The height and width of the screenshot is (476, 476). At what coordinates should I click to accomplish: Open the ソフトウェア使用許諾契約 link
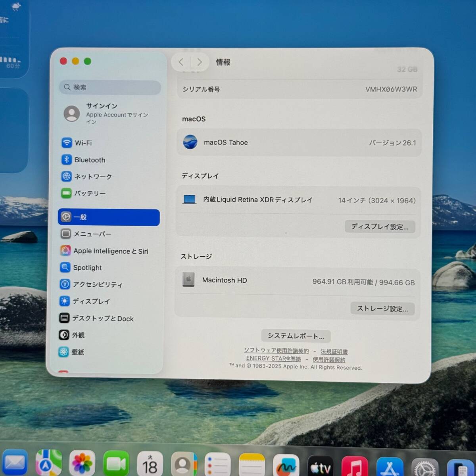coord(277,351)
